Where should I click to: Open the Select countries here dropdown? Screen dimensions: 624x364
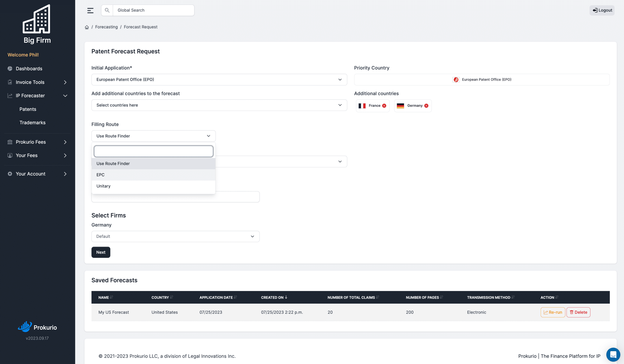pyautogui.click(x=219, y=105)
